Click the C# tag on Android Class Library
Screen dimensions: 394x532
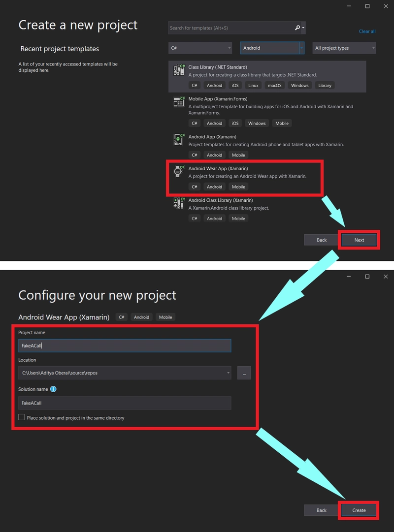pyautogui.click(x=194, y=219)
